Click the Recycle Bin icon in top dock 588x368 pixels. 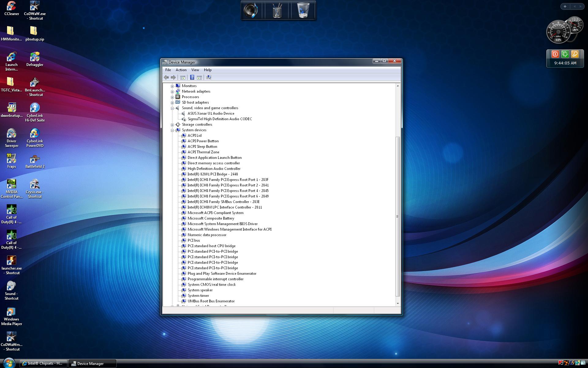tap(303, 10)
